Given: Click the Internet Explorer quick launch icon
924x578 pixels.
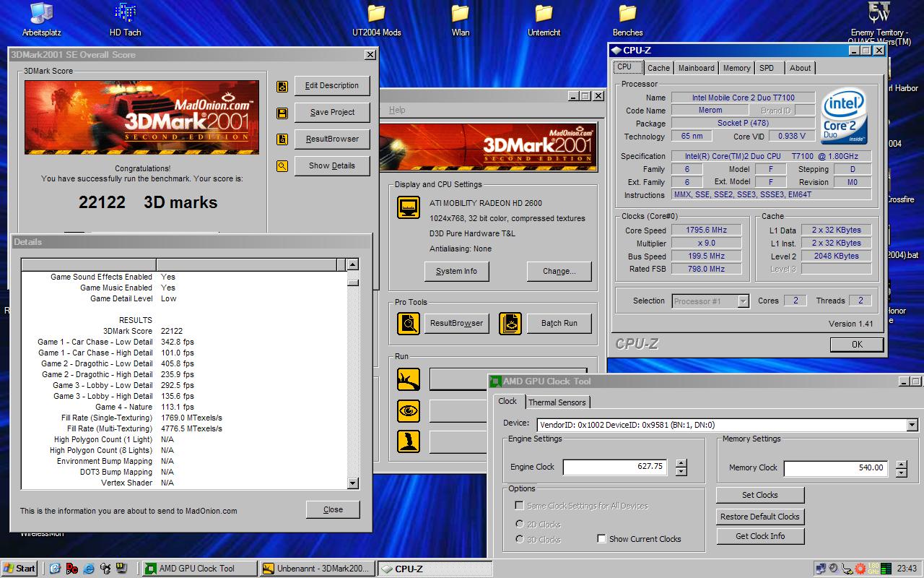Looking at the screenshot, I should 89,569.
